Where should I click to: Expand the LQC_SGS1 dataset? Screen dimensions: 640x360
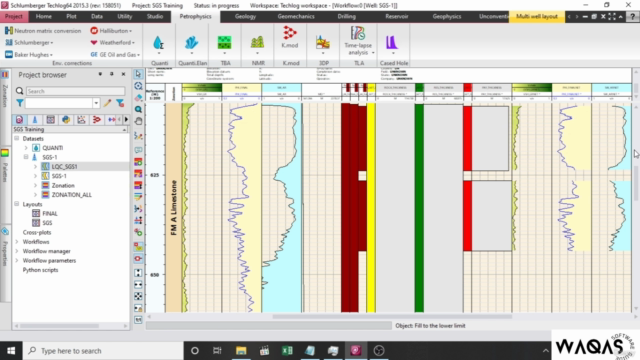(35, 167)
